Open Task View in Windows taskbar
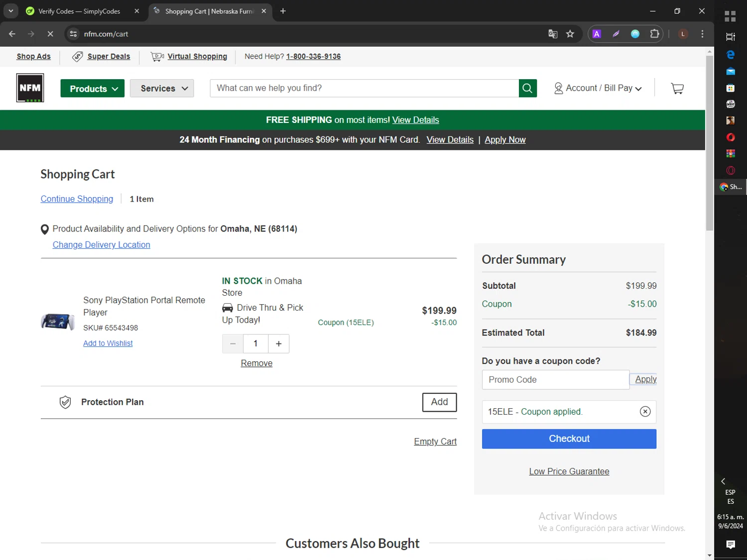Image resolution: width=747 pixels, height=560 pixels. [730, 37]
